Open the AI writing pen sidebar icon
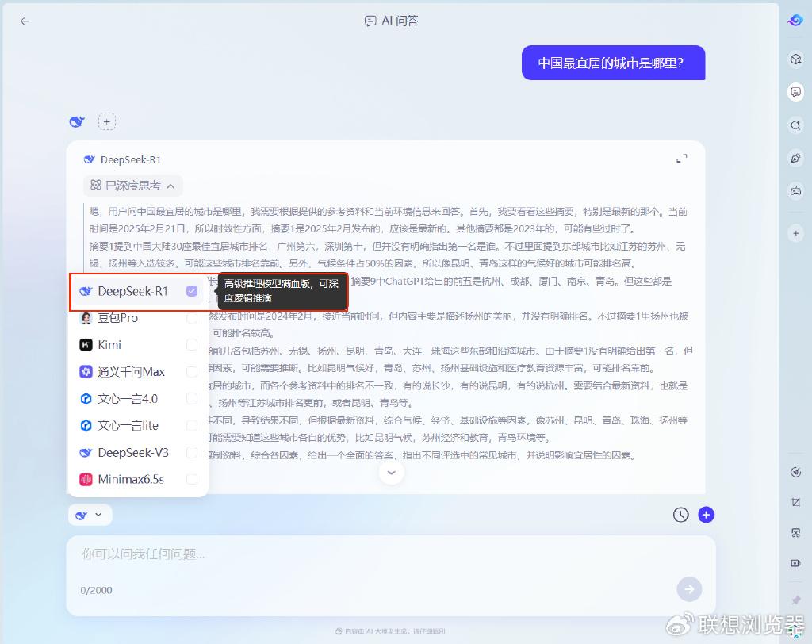Image resolution: width=812 pixels, height=644 pixels. coord(796,158)
